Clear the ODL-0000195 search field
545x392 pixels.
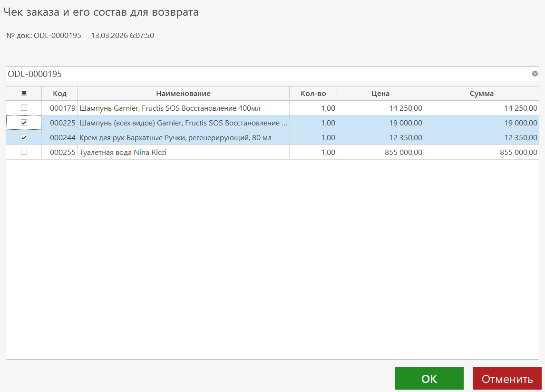pyautogui.click(x=535, y=74)
